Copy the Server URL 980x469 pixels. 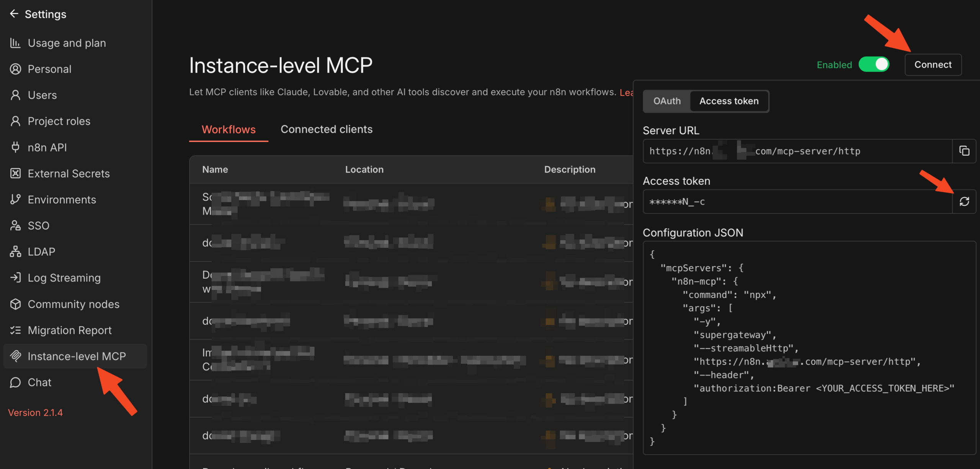(x=964, y=151)
